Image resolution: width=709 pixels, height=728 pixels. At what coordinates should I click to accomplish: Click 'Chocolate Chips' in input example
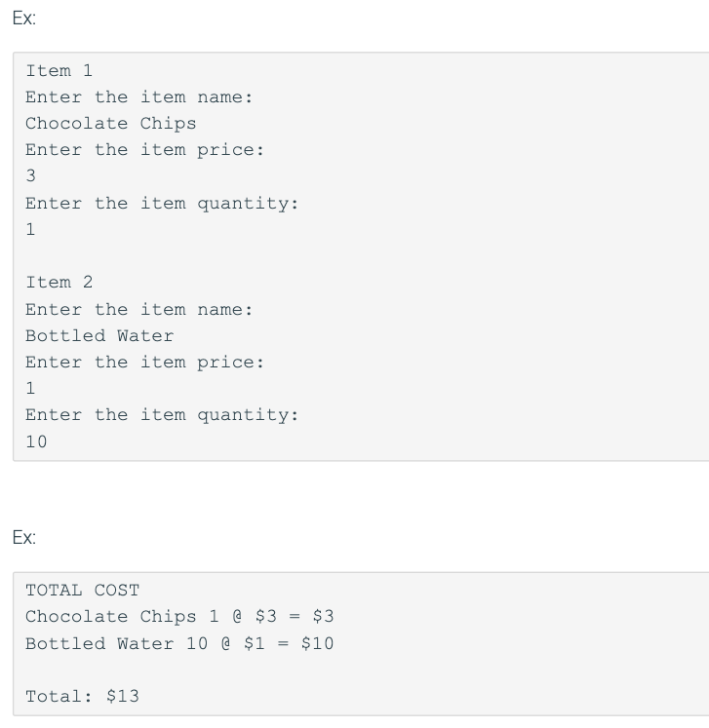(x=111, y=124)
